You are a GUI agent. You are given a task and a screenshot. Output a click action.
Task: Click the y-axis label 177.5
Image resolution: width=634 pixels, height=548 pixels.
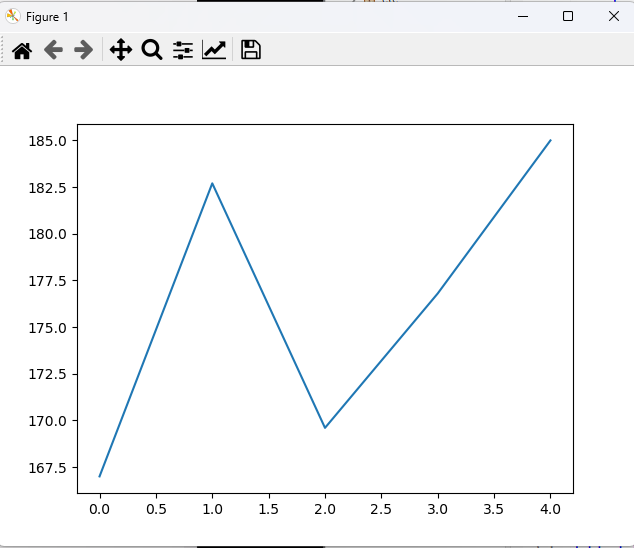point(47,281)
